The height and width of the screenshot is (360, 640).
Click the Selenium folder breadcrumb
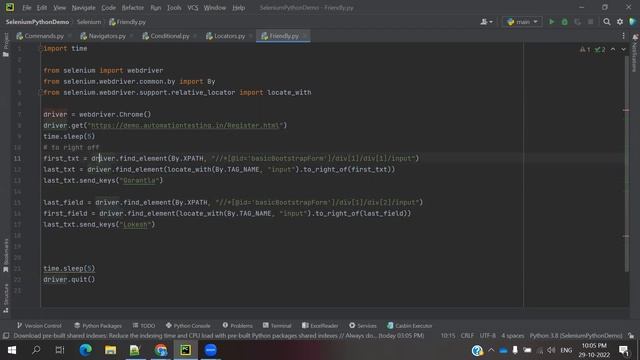(x=89, y=22)
